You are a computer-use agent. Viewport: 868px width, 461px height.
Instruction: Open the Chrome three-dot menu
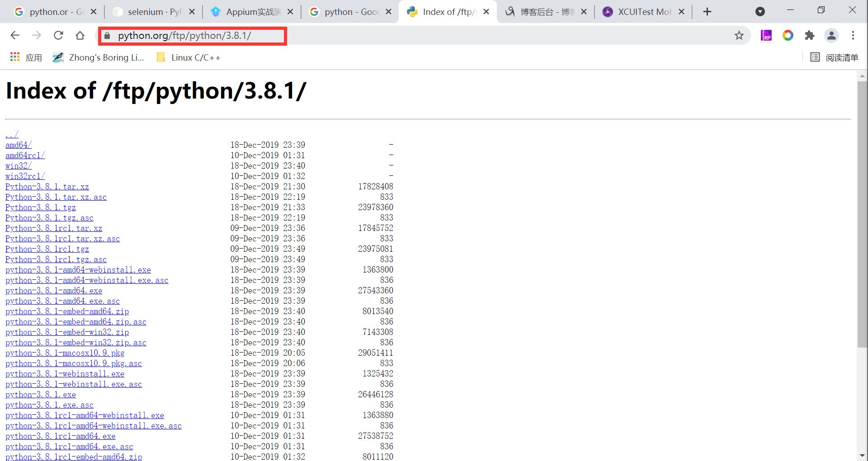point(853,35)
